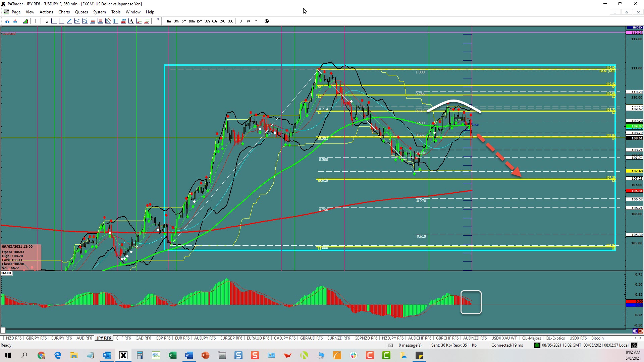
Task: Select the red-blue price band tool
Action: point(123,21)
